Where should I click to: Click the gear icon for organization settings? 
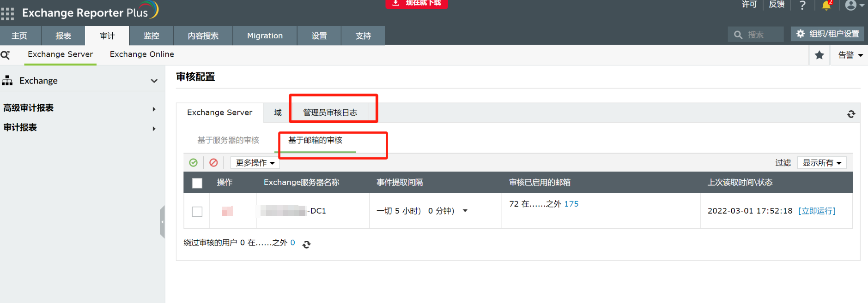click(x=801, y=34)
